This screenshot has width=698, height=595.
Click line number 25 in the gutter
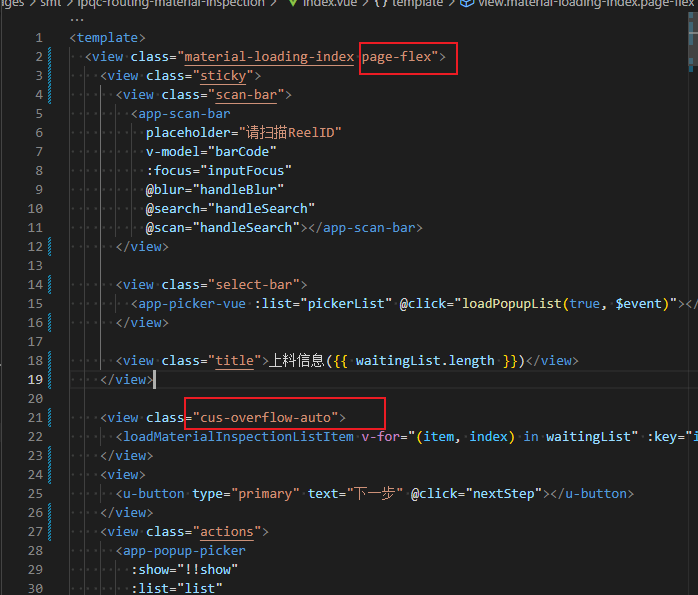coord(38,494)
